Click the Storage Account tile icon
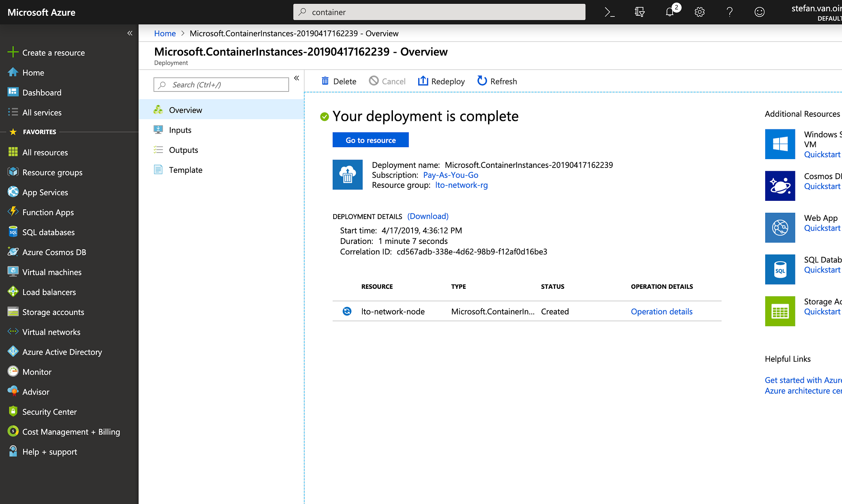 click(x=780, y=311)
